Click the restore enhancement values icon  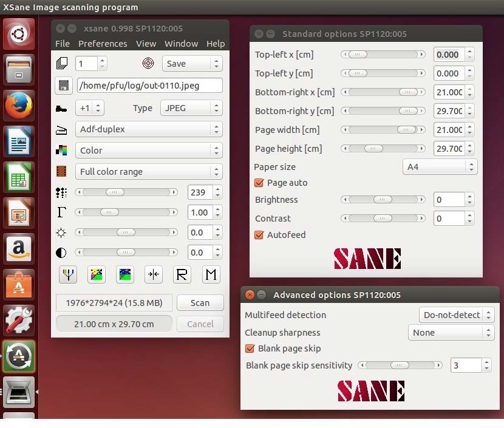click(153, 274)
